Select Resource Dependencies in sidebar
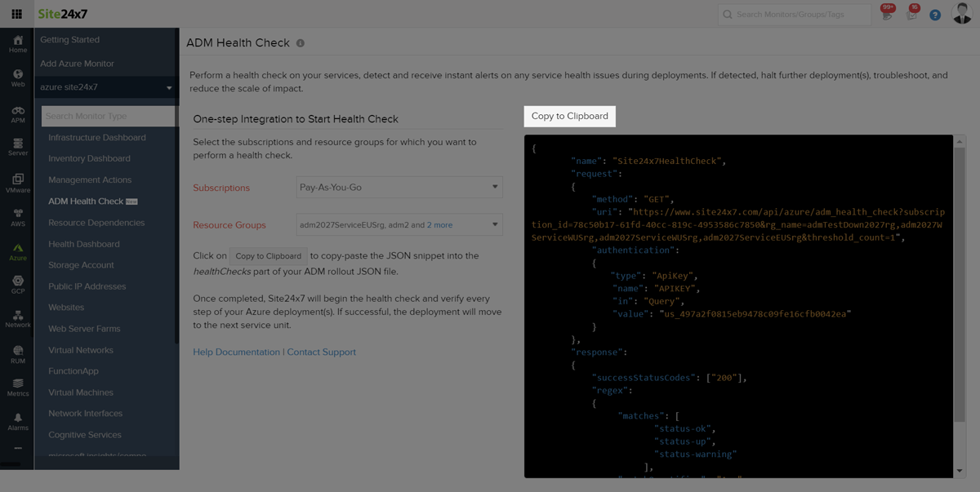Screen dimensions: 980x492 96,223
